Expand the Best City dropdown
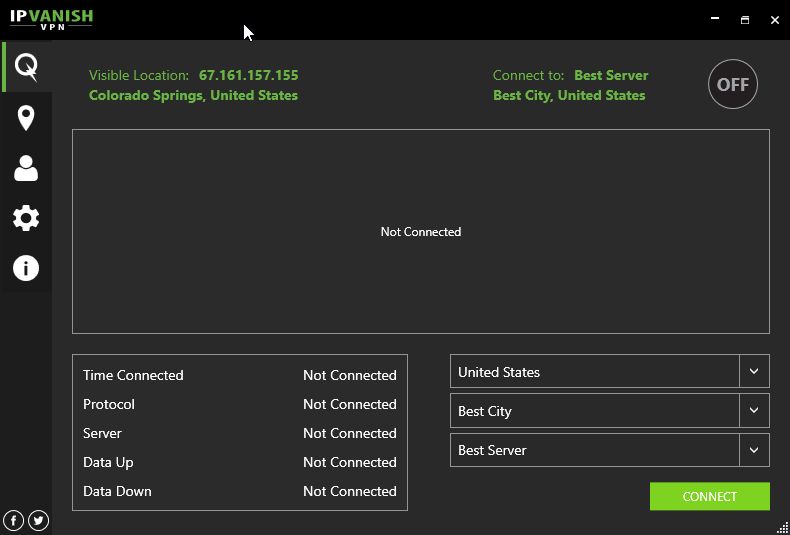 [x=754, y=411]
